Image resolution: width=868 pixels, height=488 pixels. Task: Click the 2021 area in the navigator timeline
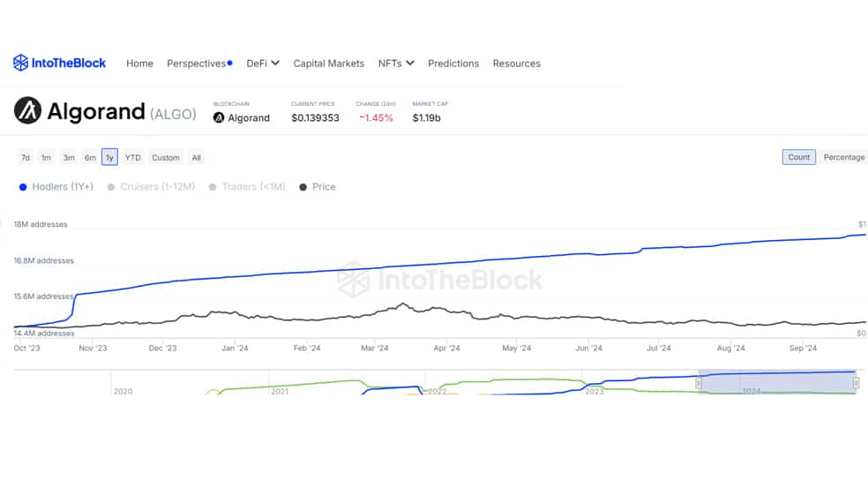click(x=280, y=391)
